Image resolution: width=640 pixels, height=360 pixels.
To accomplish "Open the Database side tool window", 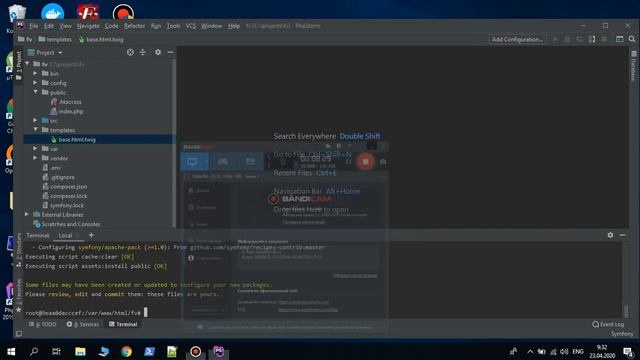I will coord(633,65).
